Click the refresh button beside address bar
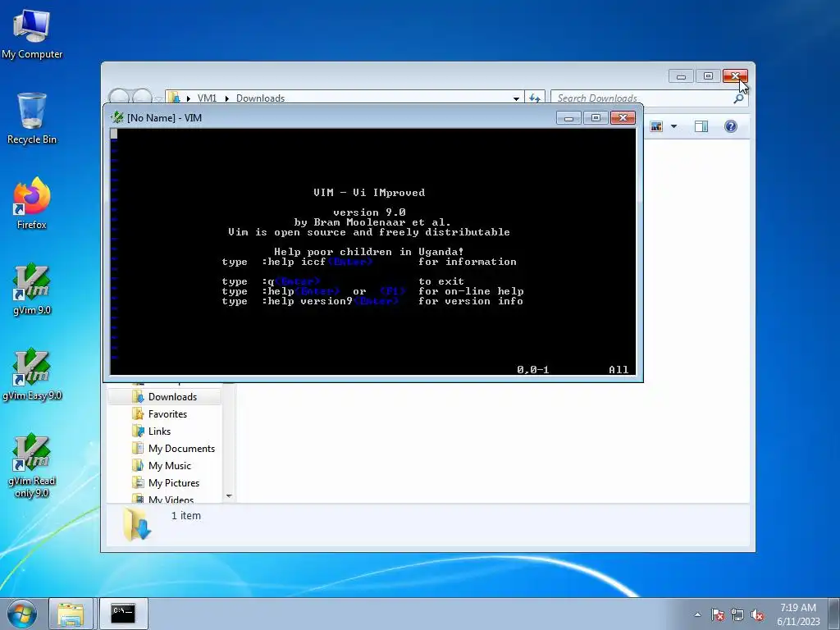 point(535,98)
